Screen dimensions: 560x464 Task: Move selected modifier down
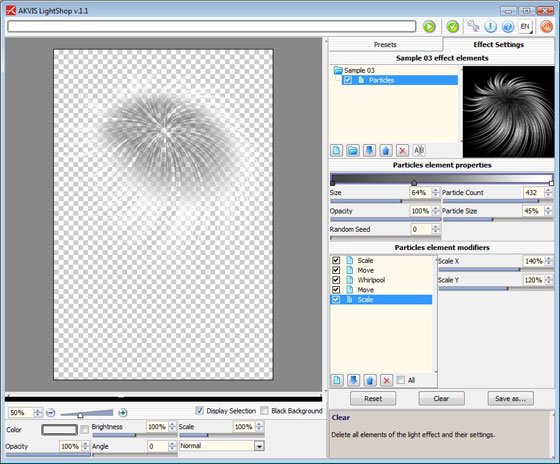353,380
